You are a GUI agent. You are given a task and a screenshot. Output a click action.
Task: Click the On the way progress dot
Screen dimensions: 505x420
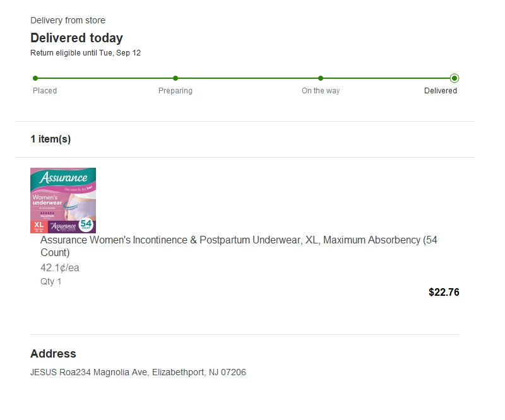(321, 78)
